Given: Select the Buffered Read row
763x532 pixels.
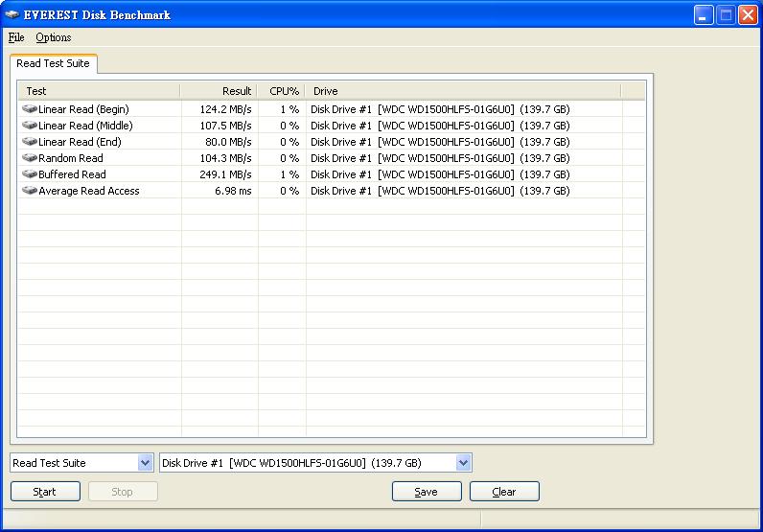Looking at the screenshot, I should tap(332, 174).
